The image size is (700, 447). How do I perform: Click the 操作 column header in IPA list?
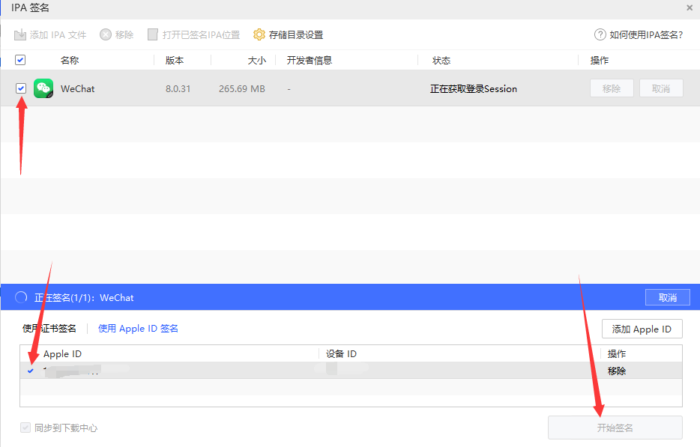(600, 60)
